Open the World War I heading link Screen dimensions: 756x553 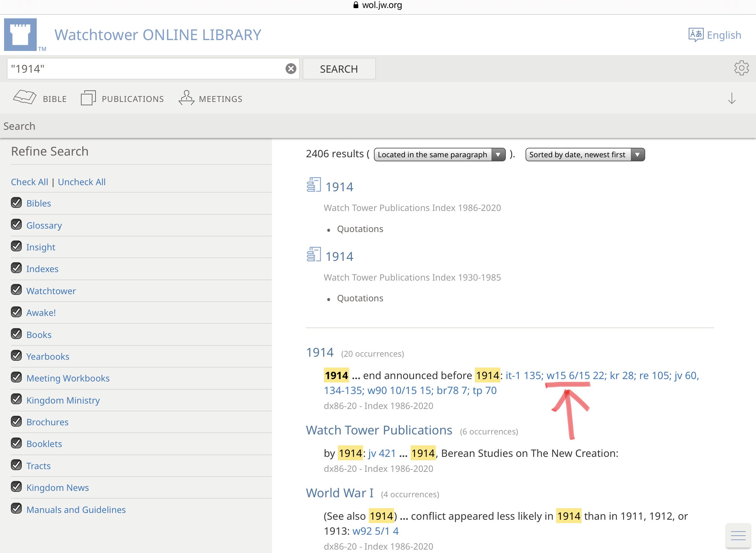[340, 493]
